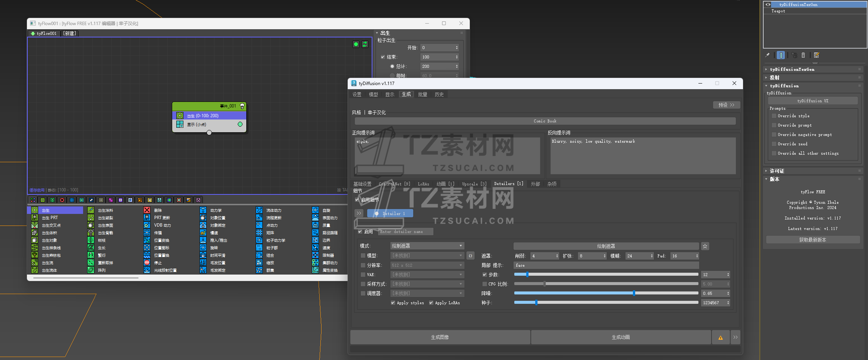The height and width of the screenshot is (360, 868).
Task: Expand the 许可证 rollout
Action: click(777, 171)
